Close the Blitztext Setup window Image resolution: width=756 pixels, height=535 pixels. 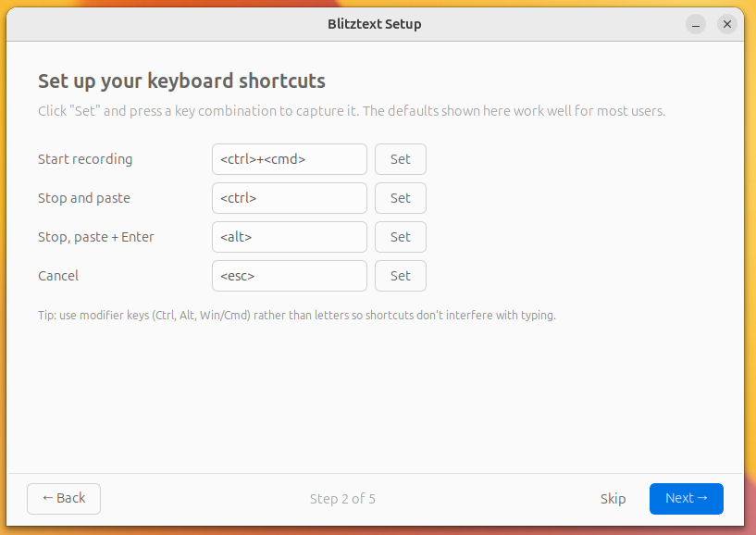727,24
